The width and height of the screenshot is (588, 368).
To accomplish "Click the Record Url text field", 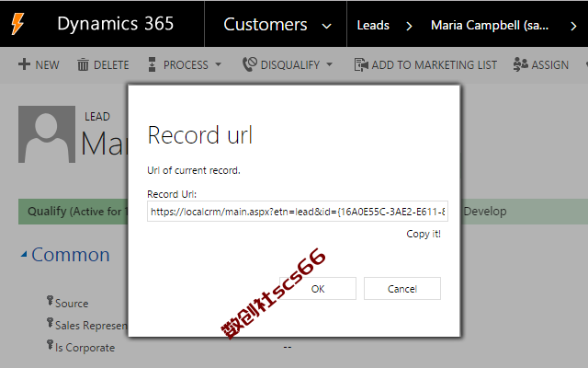I will tap(298, 212).
